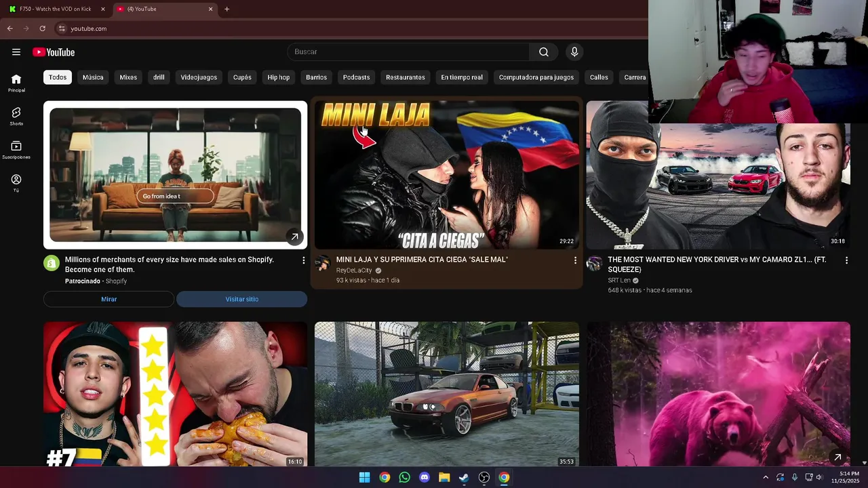Switch to the (4) YouTube tab

pos(165,9)
